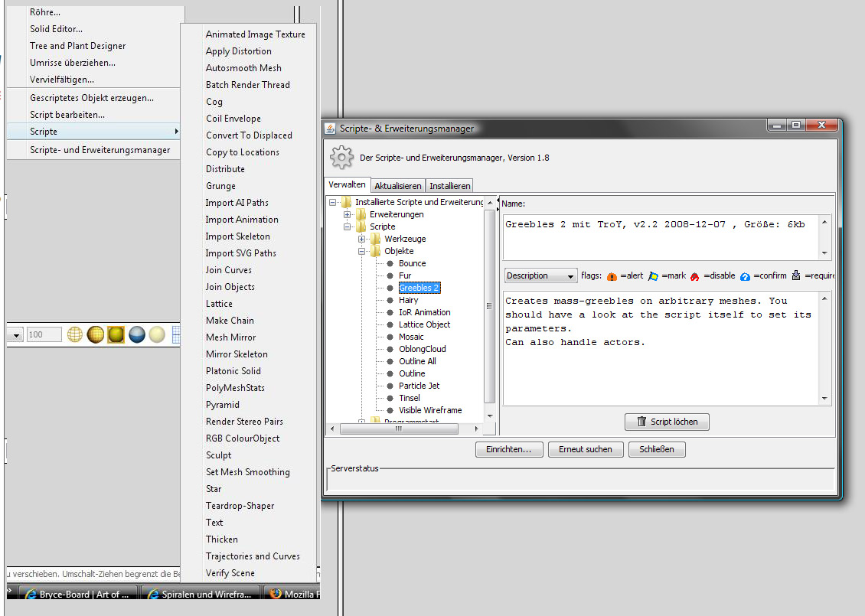Screen dimensions: 865x616
Task: Choose Tree and Plant Designer menu entry
Action: pos(78,46)
